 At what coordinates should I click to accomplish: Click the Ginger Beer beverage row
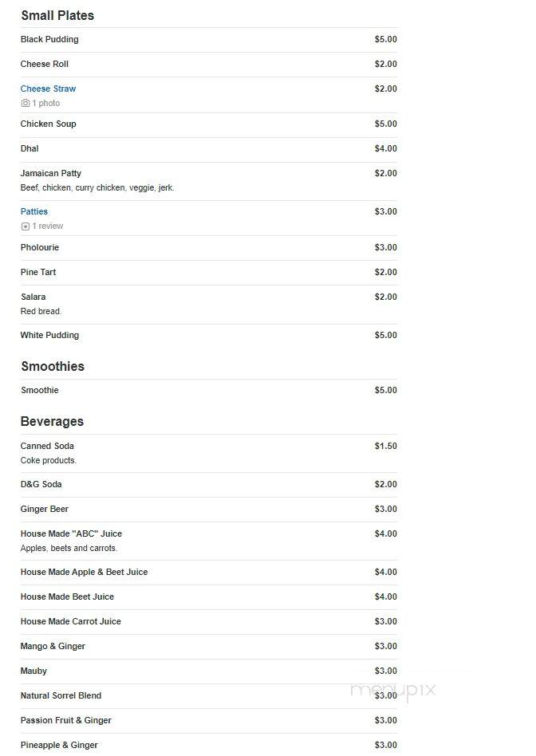209,510
